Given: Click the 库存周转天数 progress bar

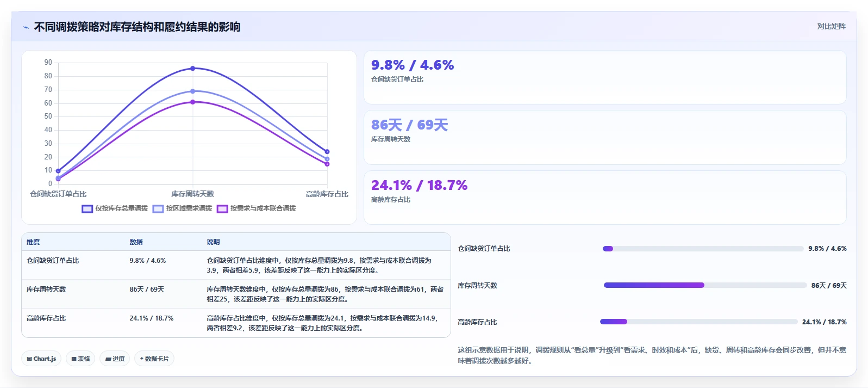Looking at the screenshot, I should 705,285.
